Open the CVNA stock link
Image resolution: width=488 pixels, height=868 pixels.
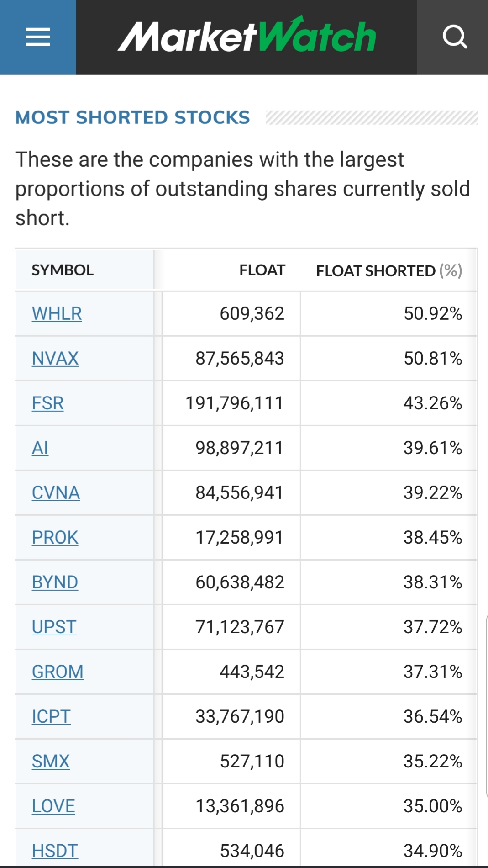[x=56, y=492]
